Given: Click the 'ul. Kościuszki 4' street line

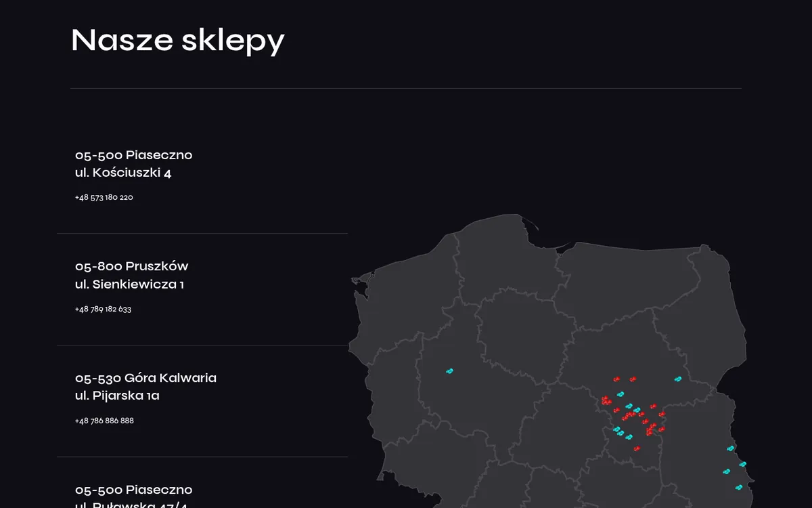Looking at the screenshot, I should (123, 173).
